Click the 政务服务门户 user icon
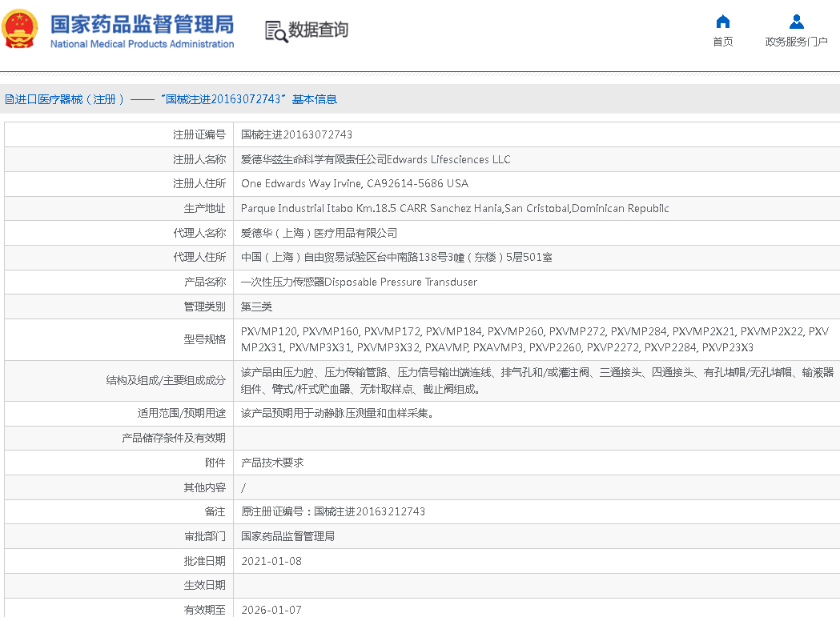The image size is (840, 617). (x=797, y=22)
